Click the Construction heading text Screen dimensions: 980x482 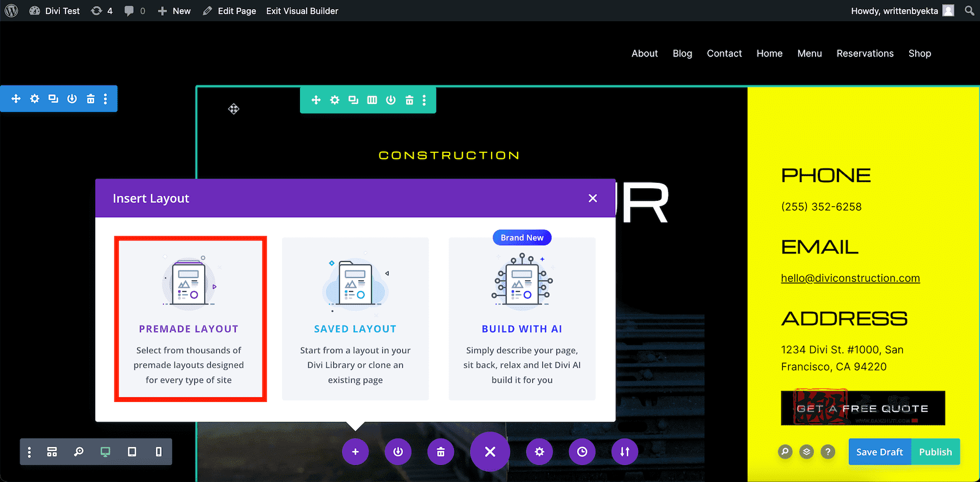[449, 156]
